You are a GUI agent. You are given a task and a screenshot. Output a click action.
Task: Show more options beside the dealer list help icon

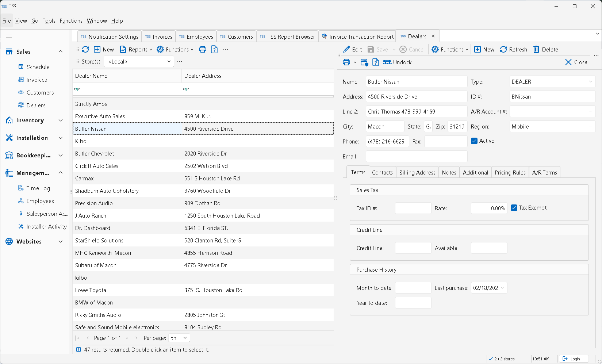click(226, 49)
